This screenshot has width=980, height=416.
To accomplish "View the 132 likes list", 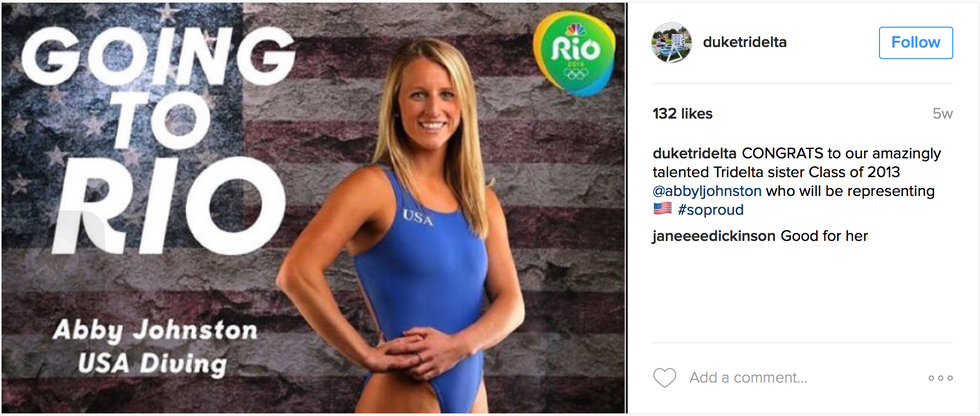I will [x=682, y=114].
